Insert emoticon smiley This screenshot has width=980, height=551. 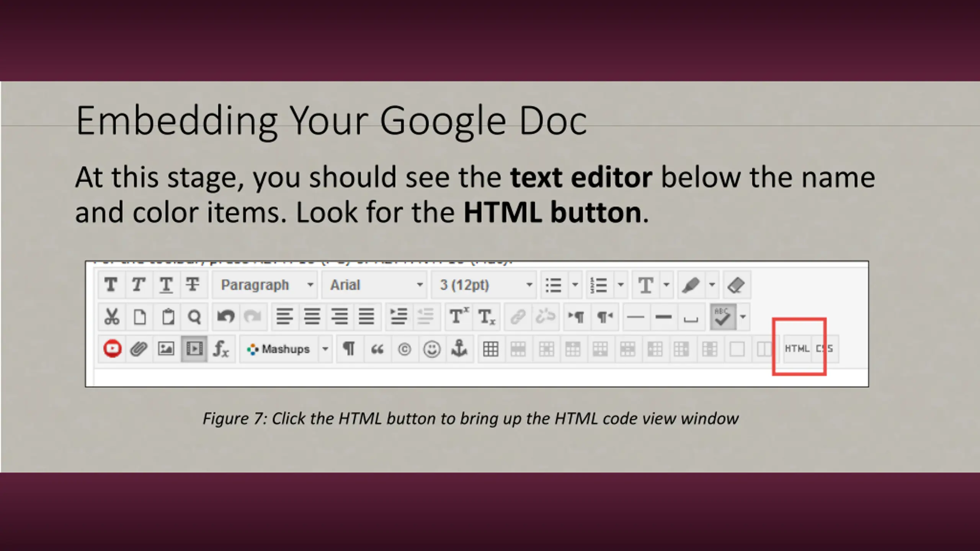tap(432, 349)
